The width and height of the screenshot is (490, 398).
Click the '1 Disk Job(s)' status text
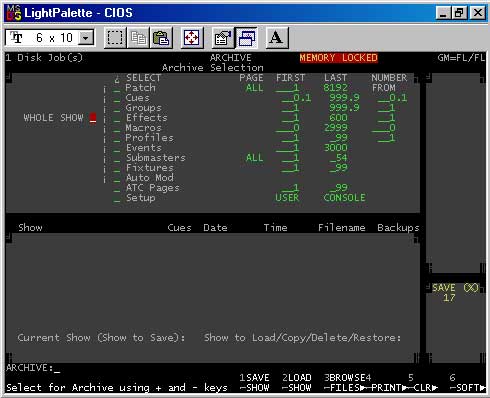click(x=44, y=58)
